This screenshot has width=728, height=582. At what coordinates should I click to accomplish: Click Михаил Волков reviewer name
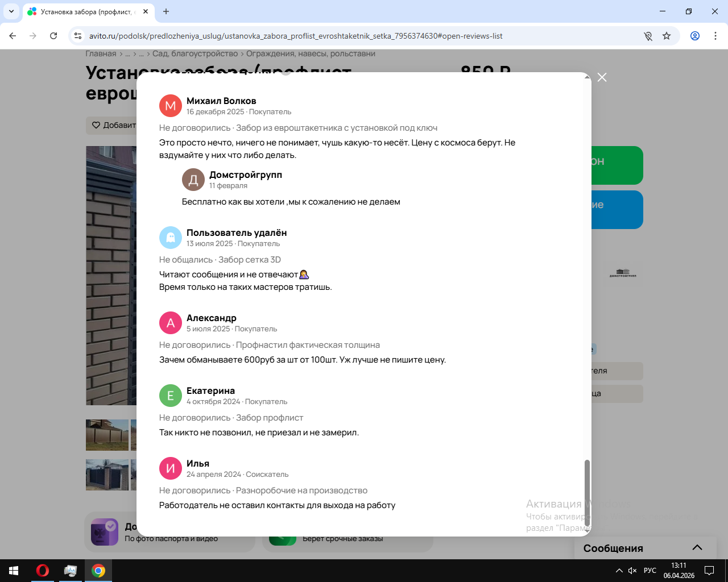point(221,101)
